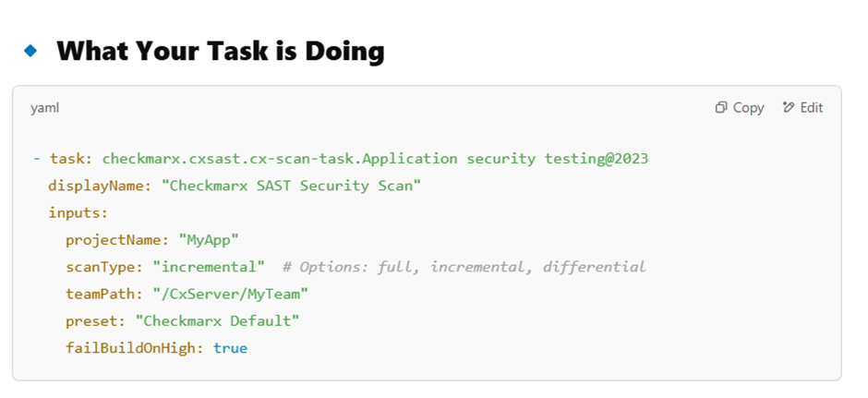Click the yaml language label

pyautogui.click(x=45, y=108)
